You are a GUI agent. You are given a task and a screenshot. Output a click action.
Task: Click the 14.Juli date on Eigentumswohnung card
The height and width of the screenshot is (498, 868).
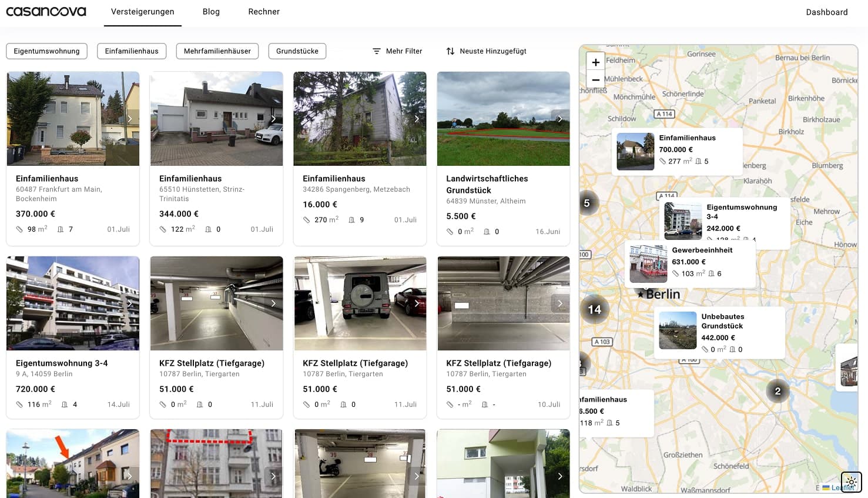coord(119,405)
